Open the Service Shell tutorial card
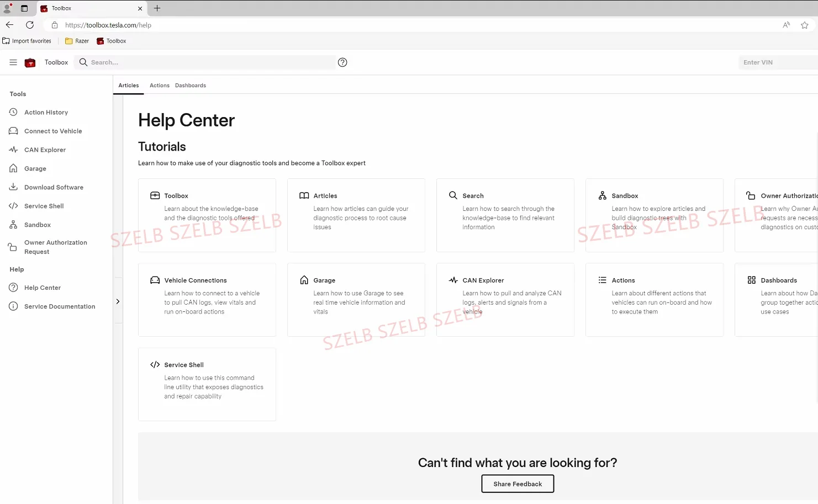Image resolution: width=818 pixels, height=504 pixels. coord(207,384)
